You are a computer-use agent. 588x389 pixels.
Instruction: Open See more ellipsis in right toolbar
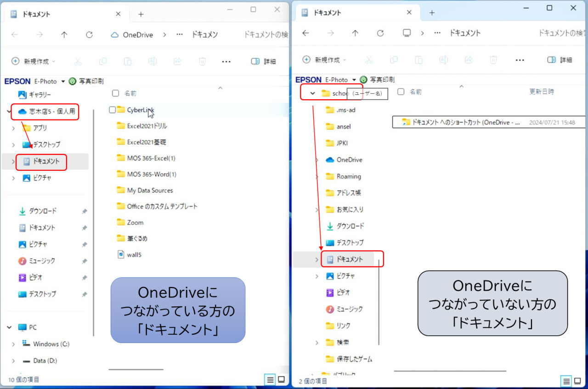coord(520,60)
